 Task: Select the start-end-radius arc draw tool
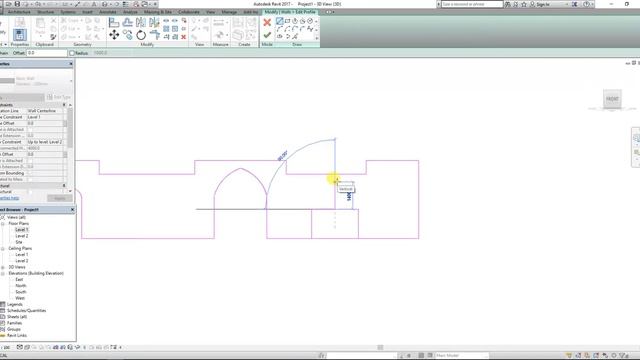[x=280, y=29]
